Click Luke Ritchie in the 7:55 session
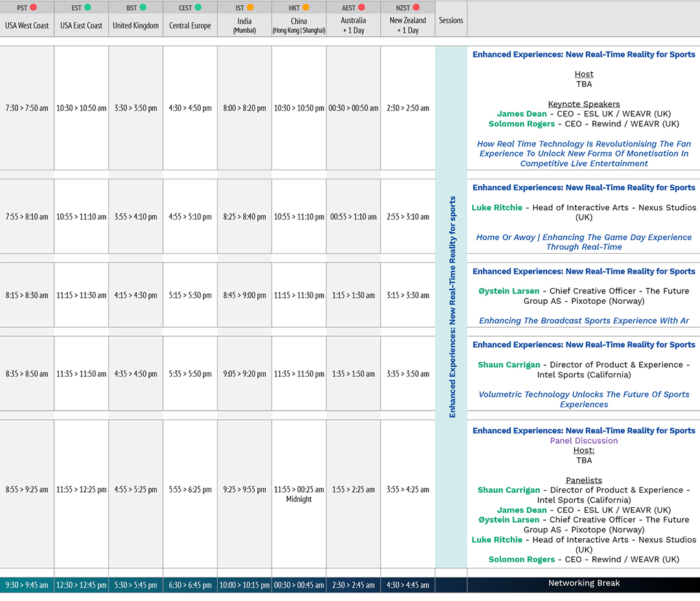The width and height of the screenshot is (700, 601). click(x=497, y=207)
